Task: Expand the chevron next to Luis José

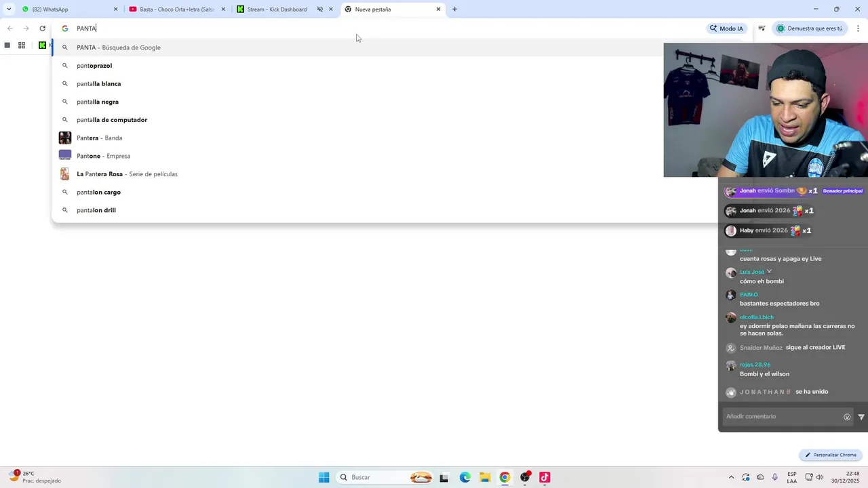Action: click(x=769, y=272)
